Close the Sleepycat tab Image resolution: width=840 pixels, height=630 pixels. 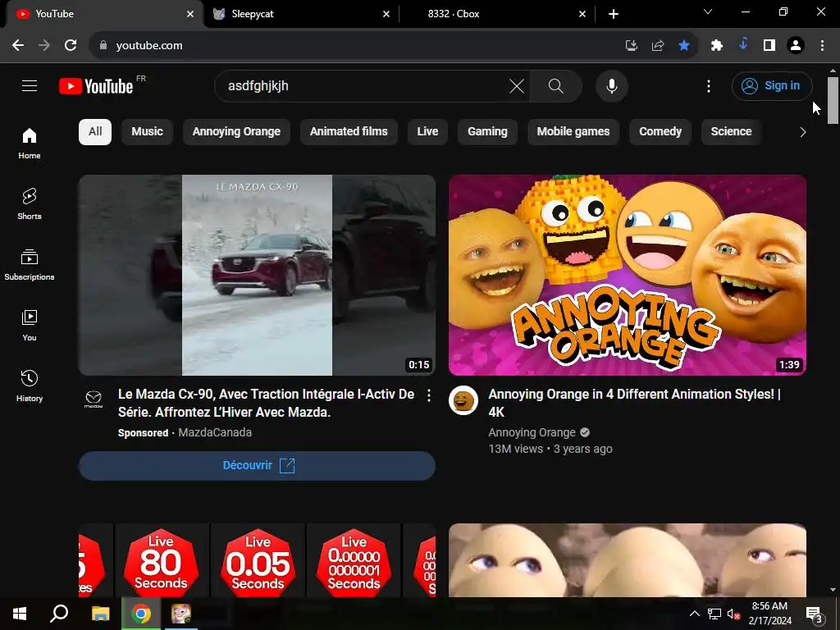click(386, 14)
